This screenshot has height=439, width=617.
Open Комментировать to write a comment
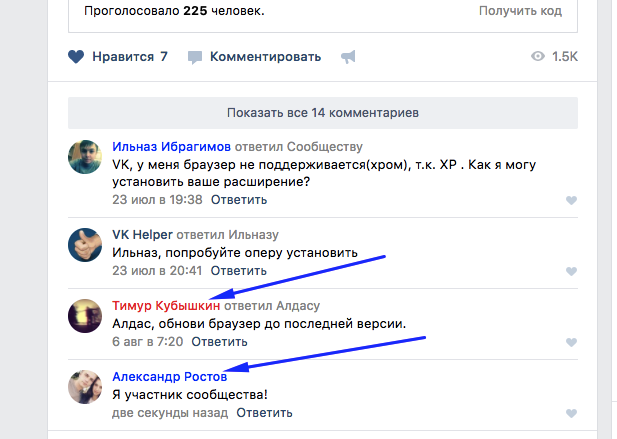click(x=265, y=57)
